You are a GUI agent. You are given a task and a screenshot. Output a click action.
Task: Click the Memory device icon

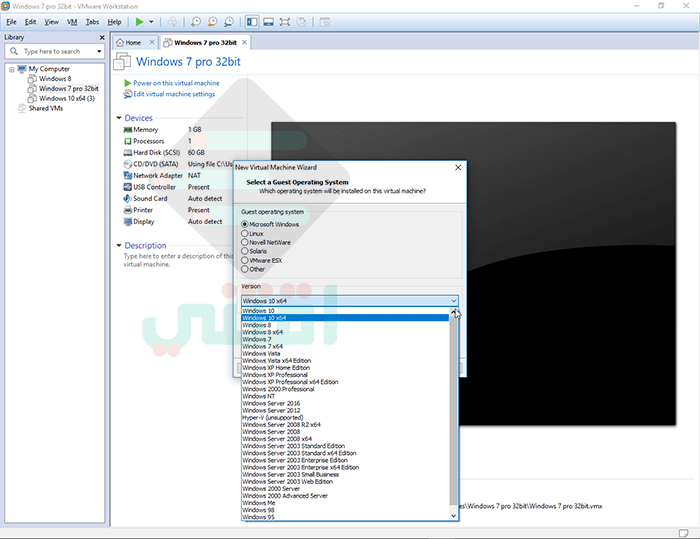click(x=128, y=130)
